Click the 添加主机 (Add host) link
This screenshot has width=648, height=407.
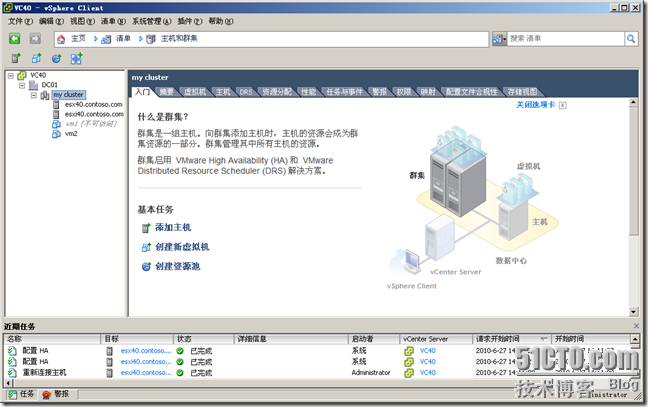[x=173, y=227]
